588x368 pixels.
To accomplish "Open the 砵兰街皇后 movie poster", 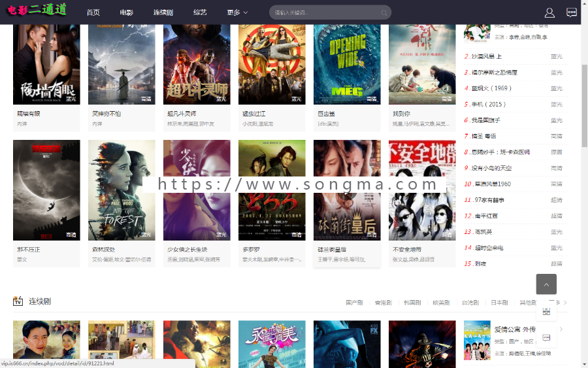I will tap(347, 190).
